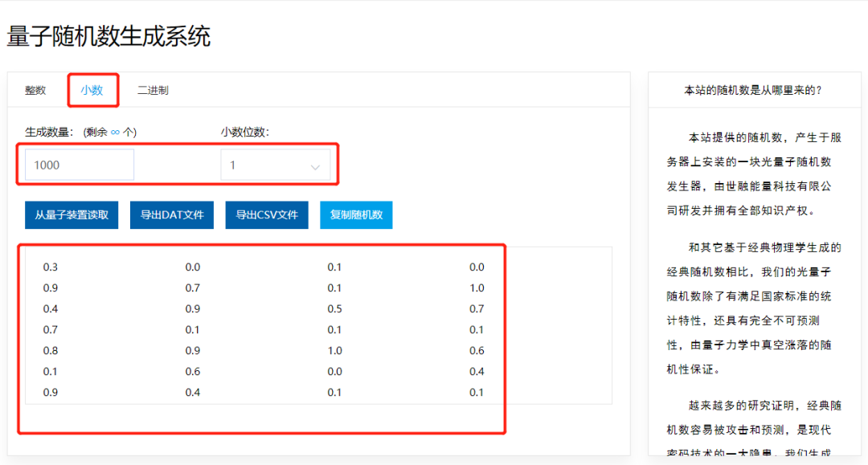Screen dimensions: 868x465
Task: Click the blue infinity symbol for remaining count
Action: click(115, 132)
